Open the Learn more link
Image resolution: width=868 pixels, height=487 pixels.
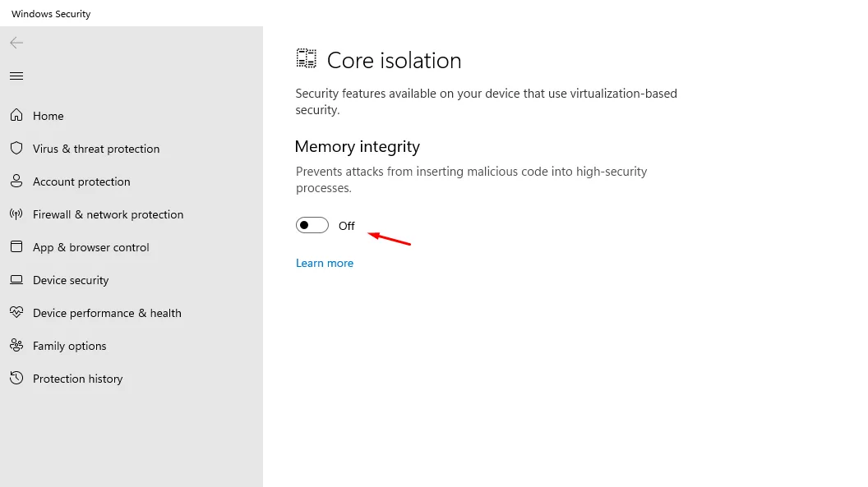coord(325,263)
